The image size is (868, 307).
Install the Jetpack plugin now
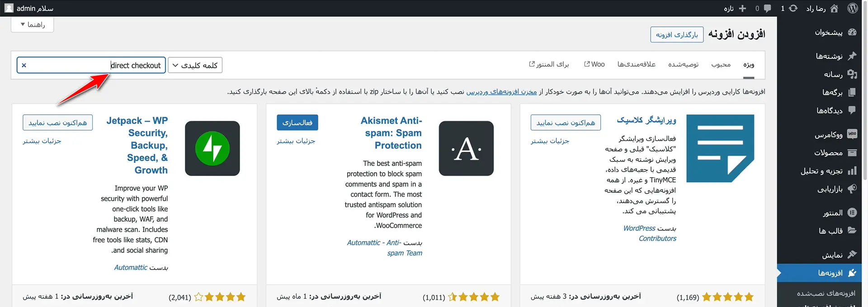[58, 123]
